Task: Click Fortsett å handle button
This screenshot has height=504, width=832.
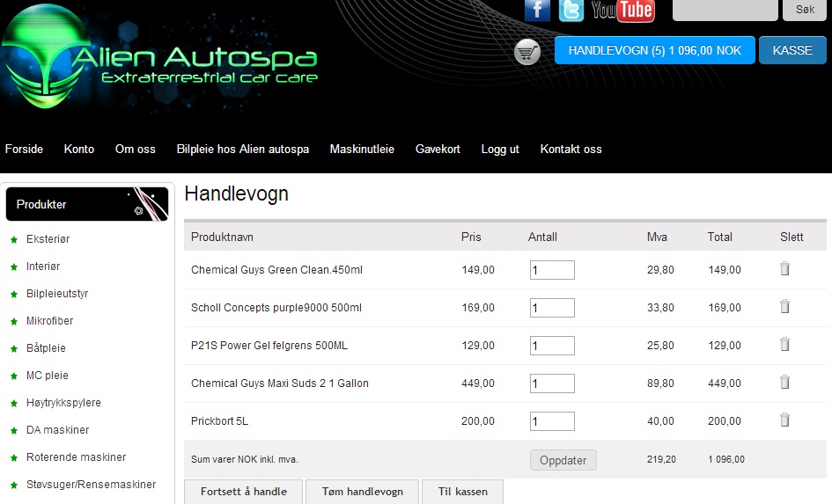Action: click(244, 492)
